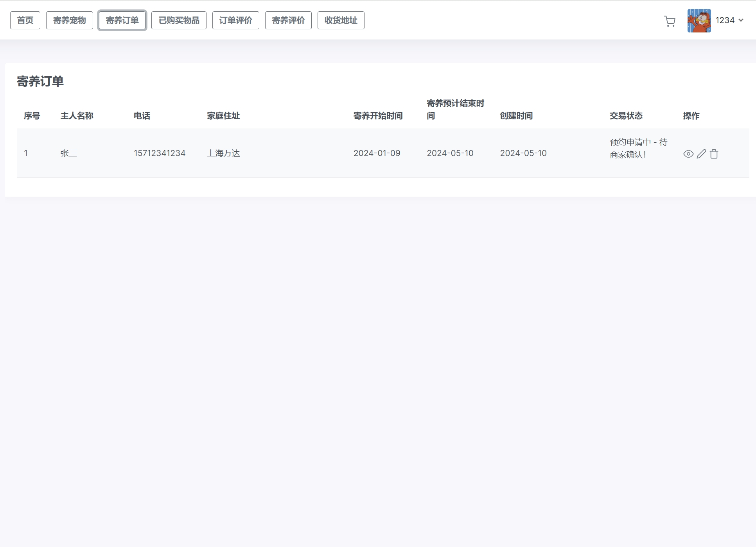Image resolution: width=756 pixels, height=547 pixels.
Task: Open the 寄养宠物 tab
Action: pyautogui.click(x=69, y=20)
